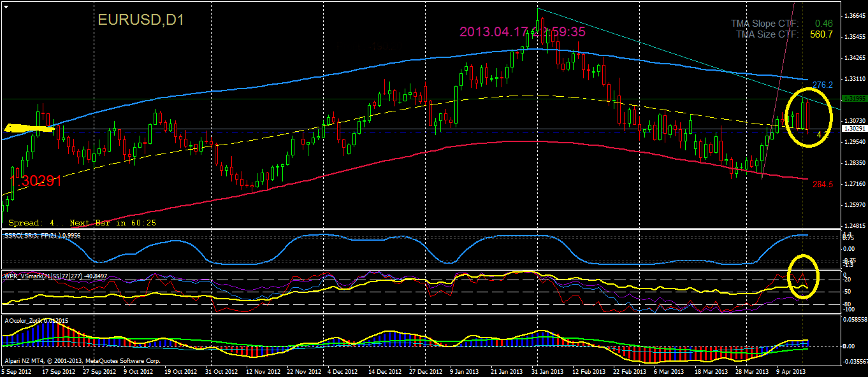Click the 1.28350 price scale label
This screenshot has width=868, height=377.
pyautogui.click(x=853, y=162)
